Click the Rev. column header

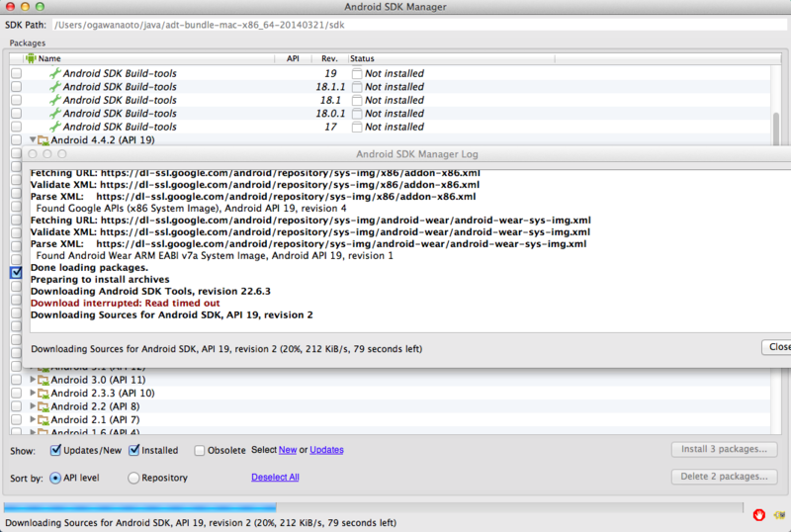[x=329, y=58]
